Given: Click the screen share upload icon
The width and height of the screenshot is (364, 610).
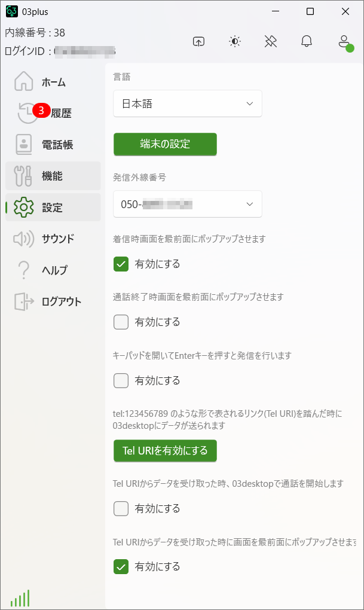Looking at the screenshot, I should [x=198, y=41].
